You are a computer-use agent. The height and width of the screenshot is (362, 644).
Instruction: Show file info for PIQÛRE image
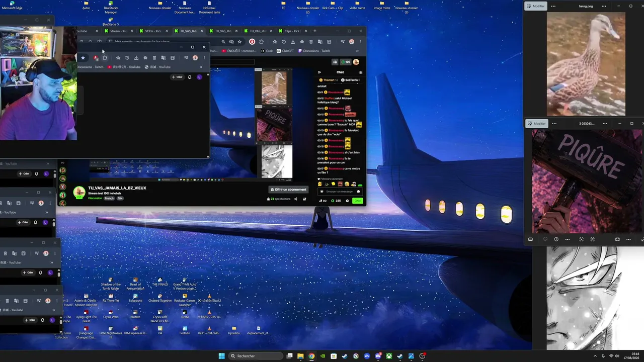point(556,239)
